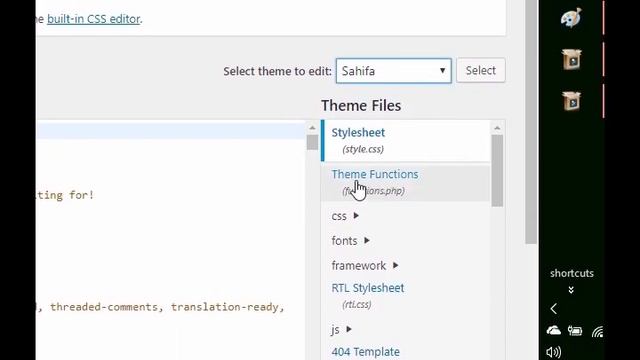Click the Select button
The width and height of the screenshot is (640, 360).
(480, 70)
